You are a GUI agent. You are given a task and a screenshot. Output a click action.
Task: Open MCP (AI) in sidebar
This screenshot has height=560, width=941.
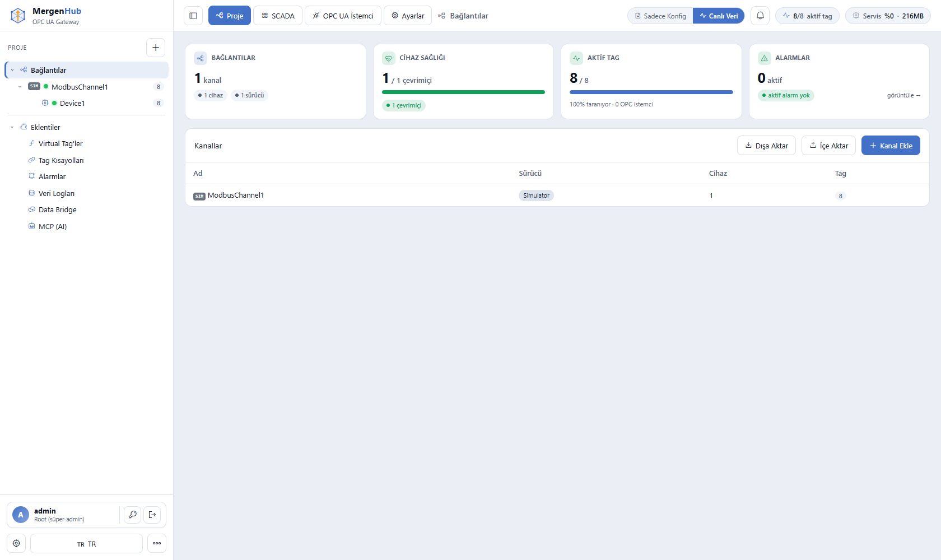tap(53, 226)
